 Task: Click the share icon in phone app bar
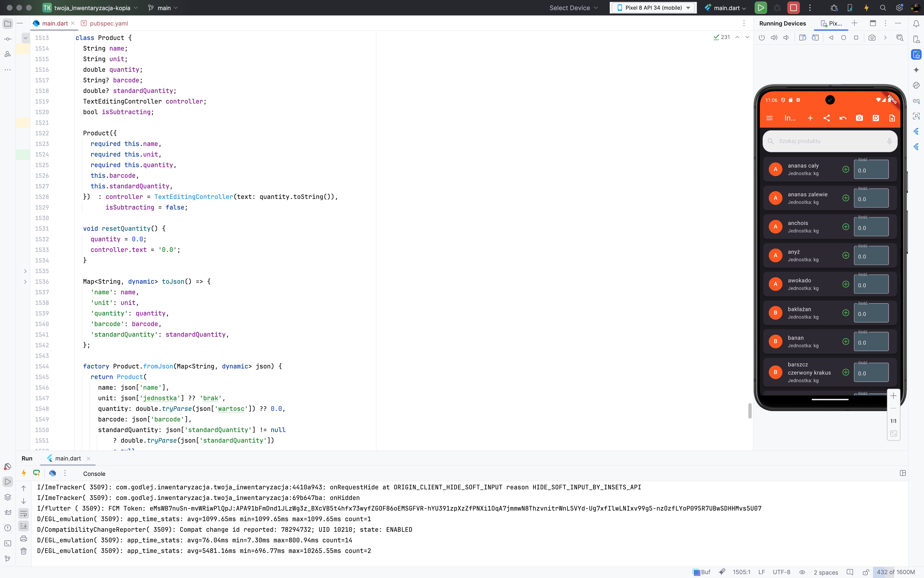(x=827, y=118)
